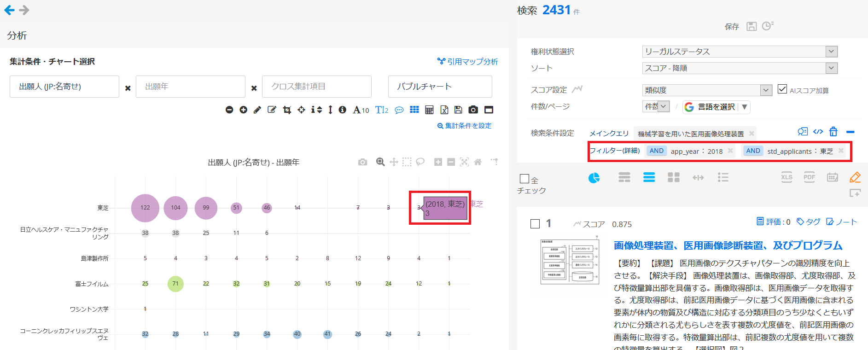
Task: Click the ノート link for result 1
Action: pyautogui.click(x=842, y=222)
